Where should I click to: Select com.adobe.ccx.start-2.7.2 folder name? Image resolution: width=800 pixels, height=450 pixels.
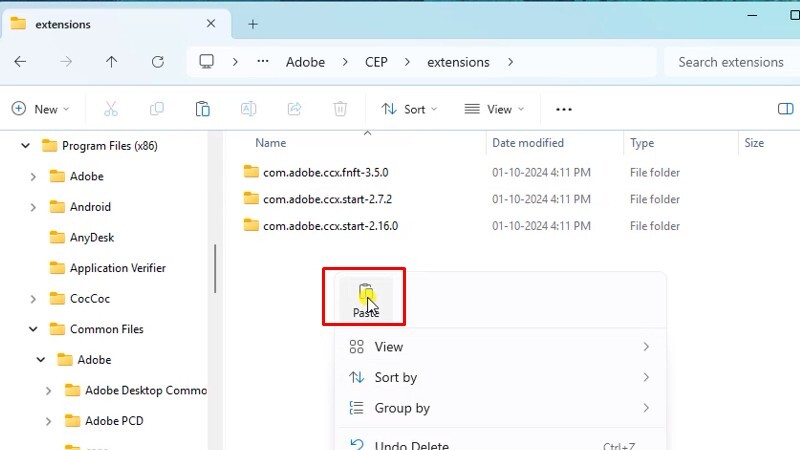[x=328, y=199]
